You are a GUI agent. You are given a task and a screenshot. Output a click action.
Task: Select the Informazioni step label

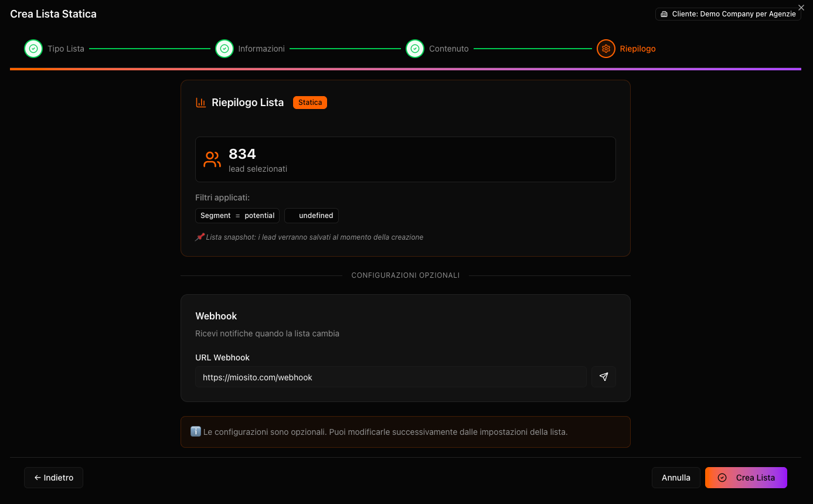[261, 49]
